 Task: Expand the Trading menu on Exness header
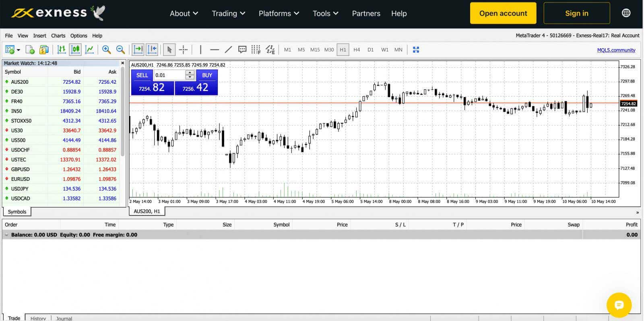[228, 13]
